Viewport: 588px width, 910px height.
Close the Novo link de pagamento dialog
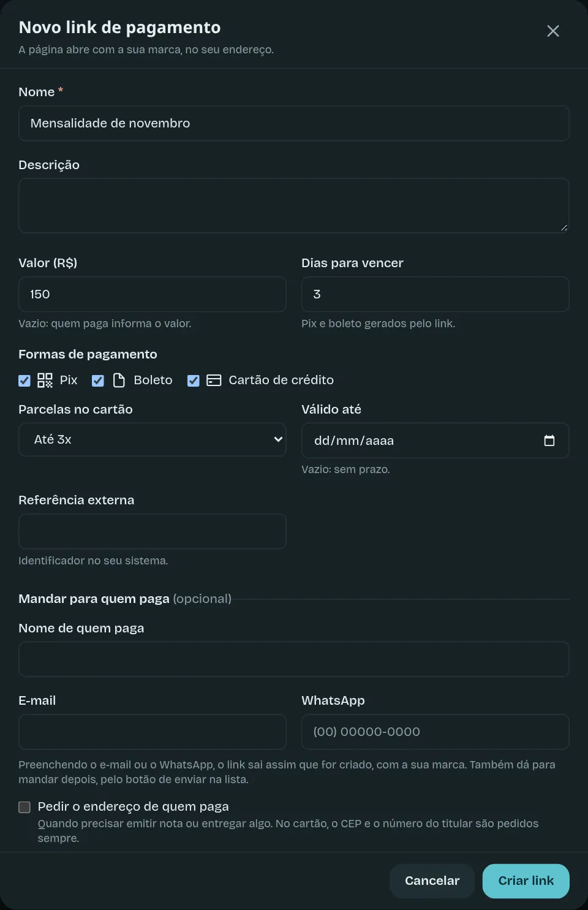pos(553,31)
